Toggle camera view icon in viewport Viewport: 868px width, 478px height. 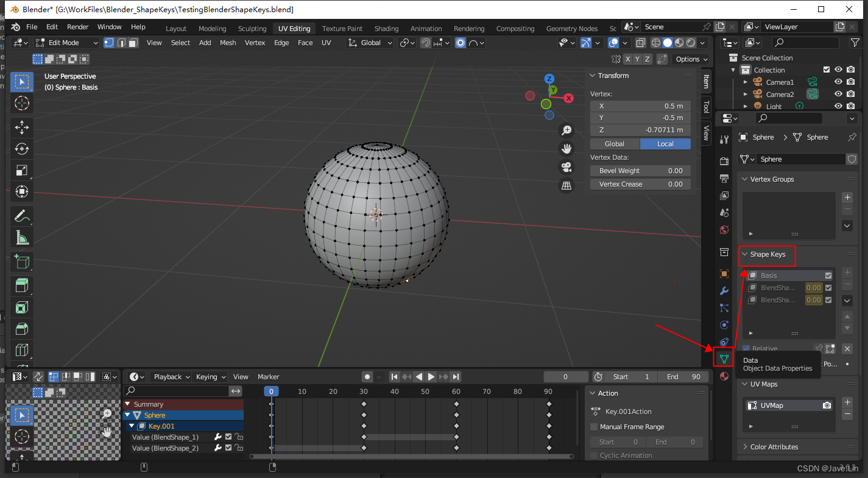click(566, 167)
